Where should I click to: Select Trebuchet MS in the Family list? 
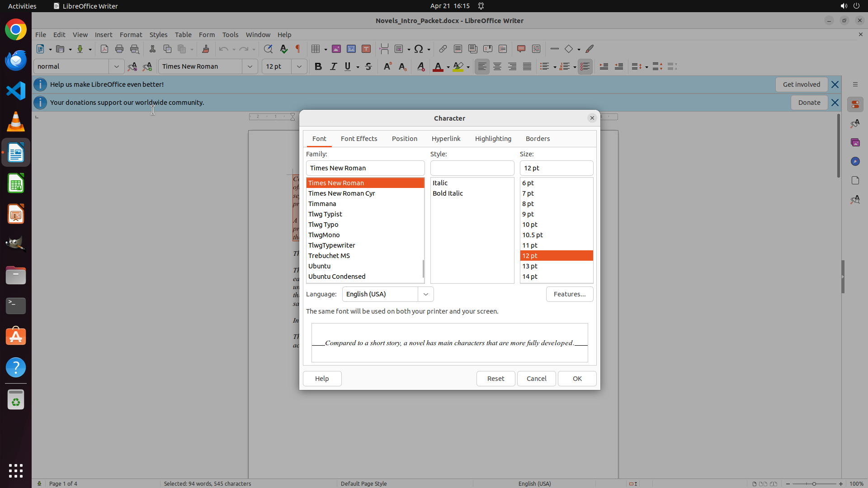click(329, 256)
